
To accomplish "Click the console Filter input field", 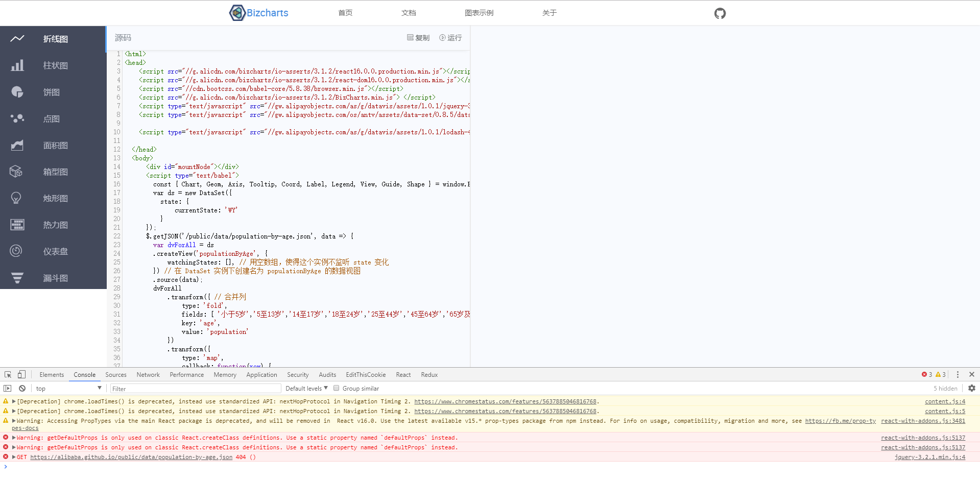I will (x=195, y=388).
